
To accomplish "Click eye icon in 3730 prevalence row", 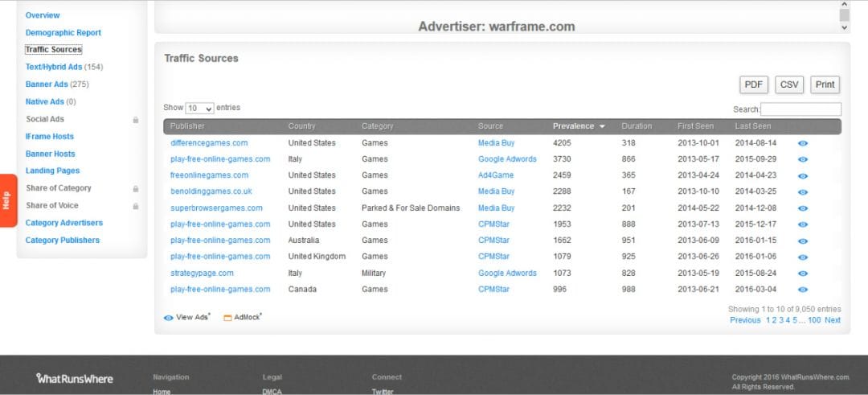I will pyautogui.click(x=803, y=159).
